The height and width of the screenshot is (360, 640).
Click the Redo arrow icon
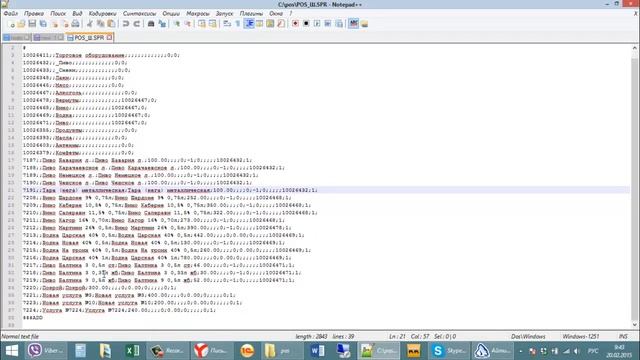(137, 24)
